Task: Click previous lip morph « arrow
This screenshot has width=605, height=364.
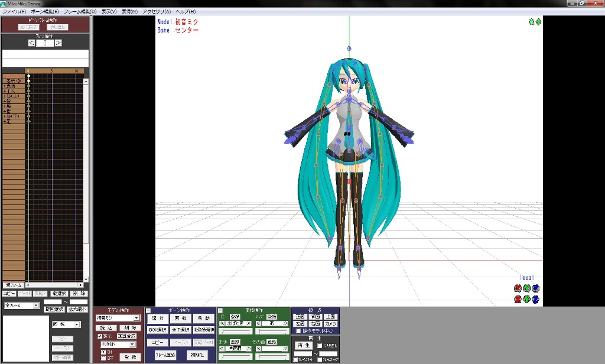Action: (259, 323)
